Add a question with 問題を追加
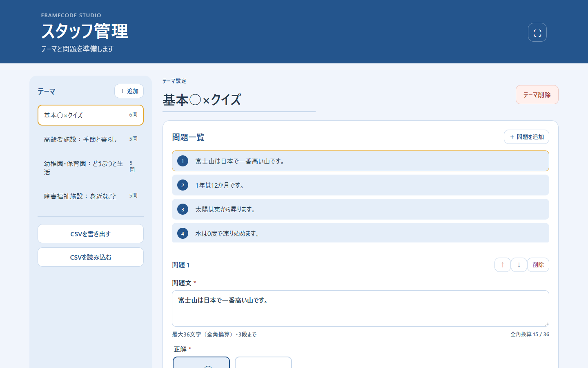The width and height of the screenshot is (588, 368). point(526,137)
